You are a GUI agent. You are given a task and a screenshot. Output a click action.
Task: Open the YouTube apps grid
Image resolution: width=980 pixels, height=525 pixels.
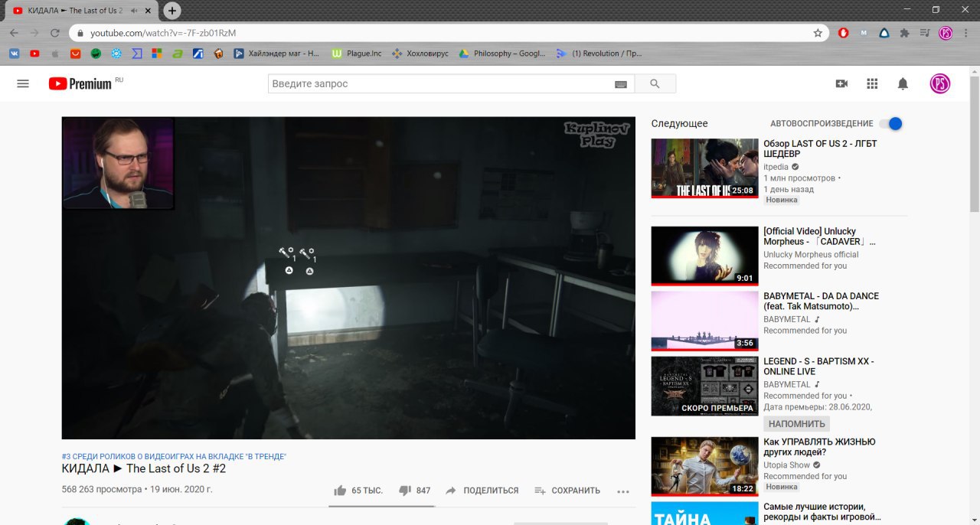coord(872,83)
